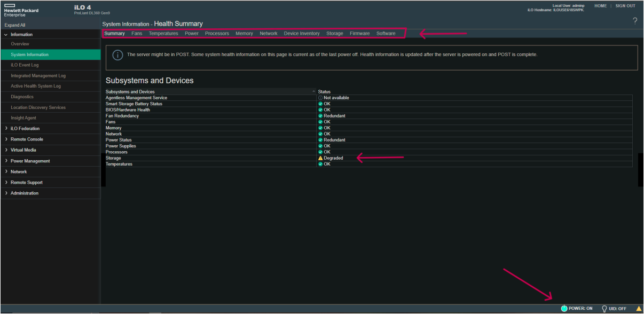This screenshot has width=644, height=314.
Task: Open the Power tab
Action: point(192,34)
